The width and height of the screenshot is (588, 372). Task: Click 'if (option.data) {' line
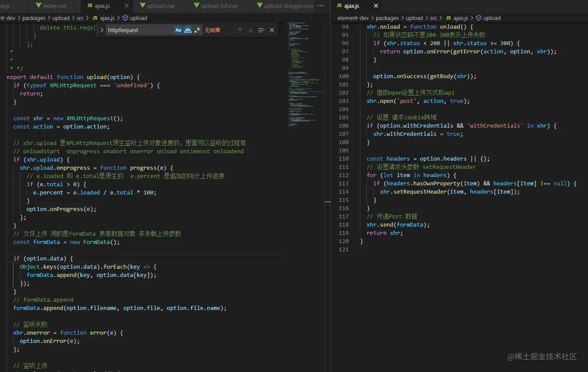coord(43,258)
